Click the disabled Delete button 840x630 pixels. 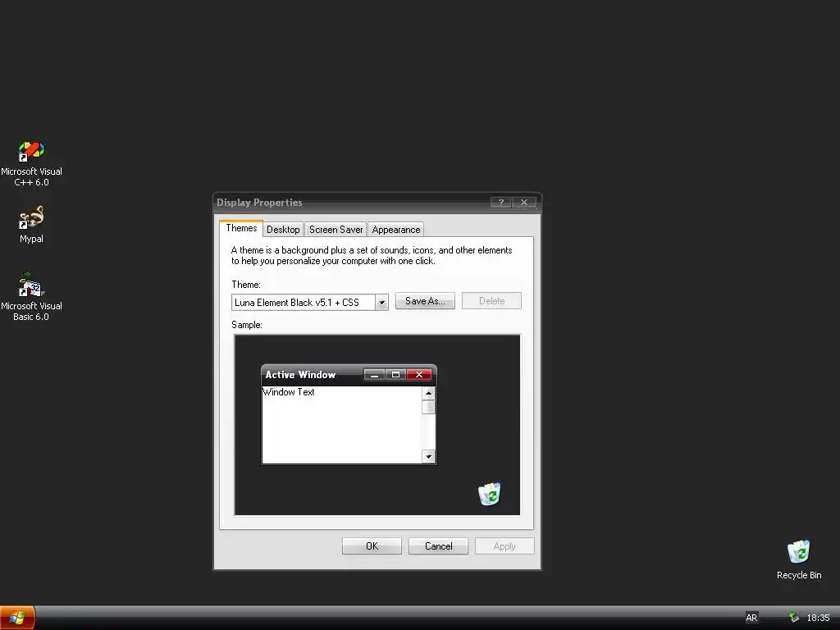pyautogui.click(x=492, y=300)
